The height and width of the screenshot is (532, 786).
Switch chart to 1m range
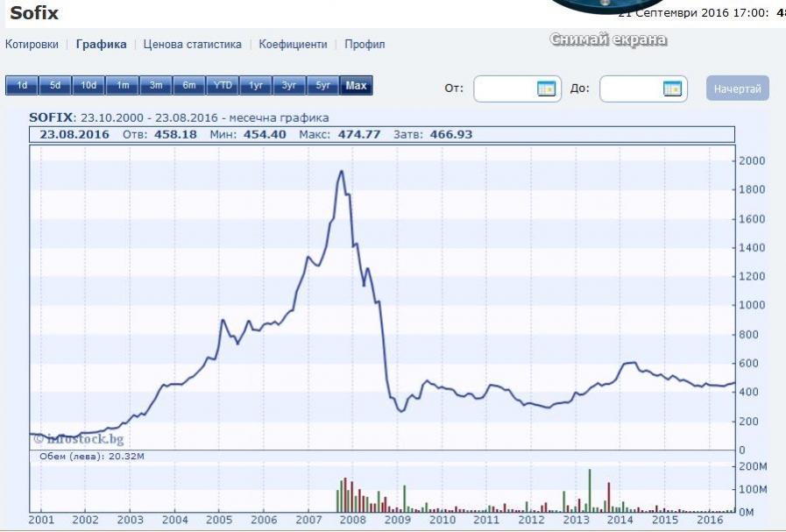(123, 85)
